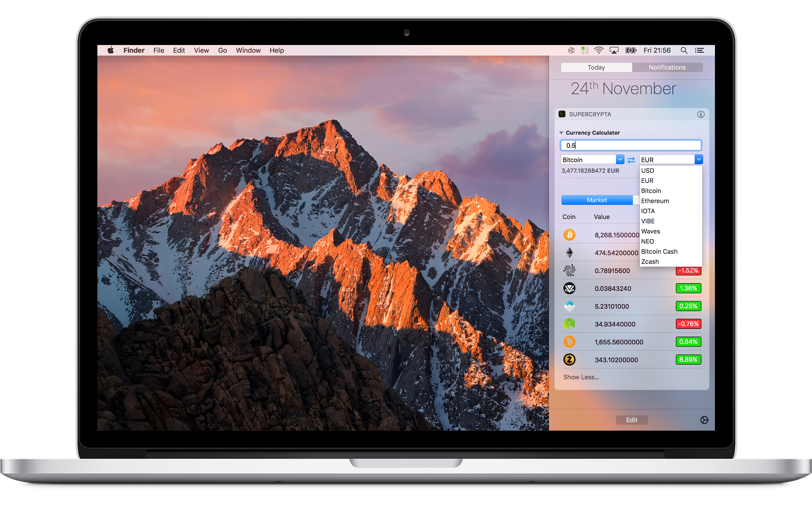Click the Show Less link

581,377
